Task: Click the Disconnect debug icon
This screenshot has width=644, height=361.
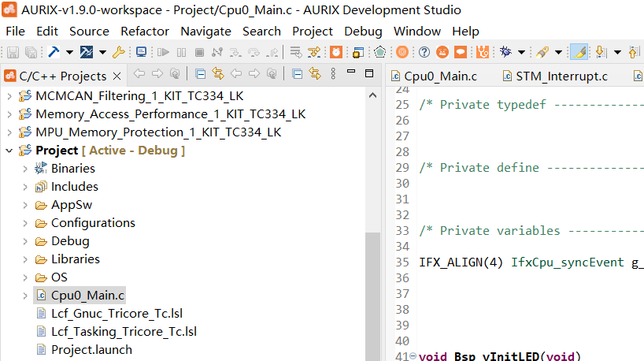Action: [x=217, y=52]
